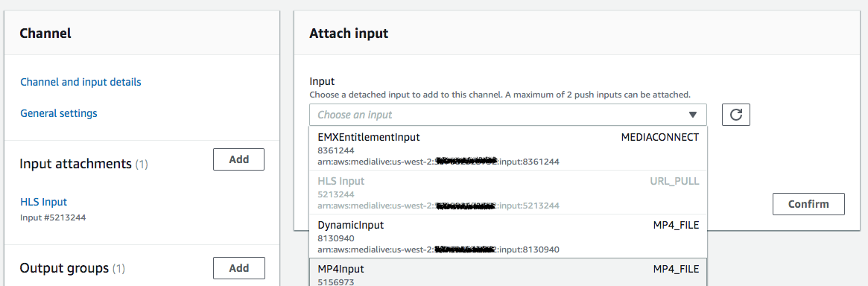Click the input ID 5156973
Viewport: 868px width, 286px height.
pyautogui.click(x=336, y=282)
